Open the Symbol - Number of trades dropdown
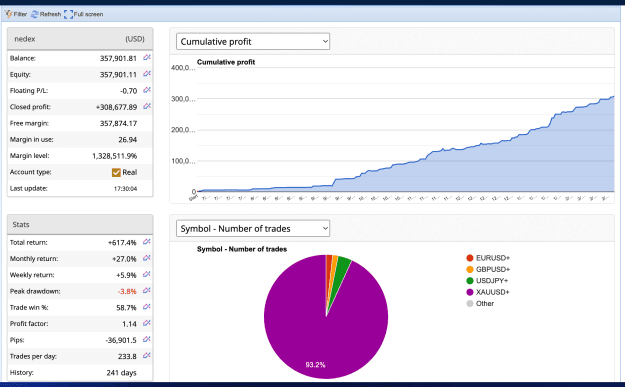Viewport: 625px width, 387px height. (253, 228)
